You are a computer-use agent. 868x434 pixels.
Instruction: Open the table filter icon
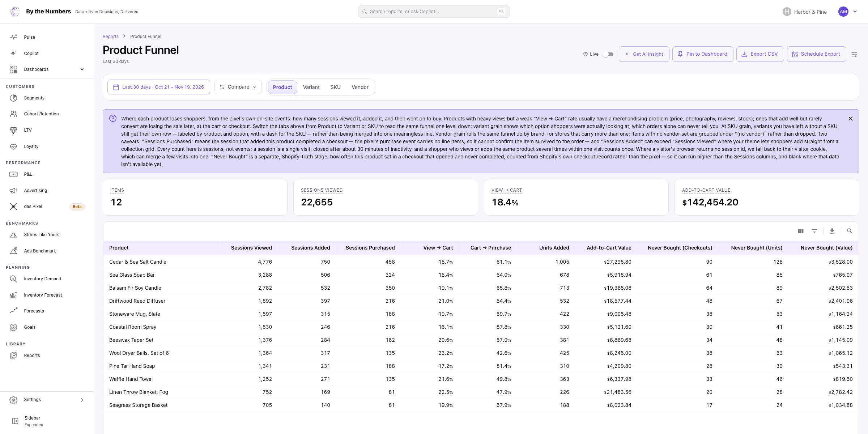[814, 231]
